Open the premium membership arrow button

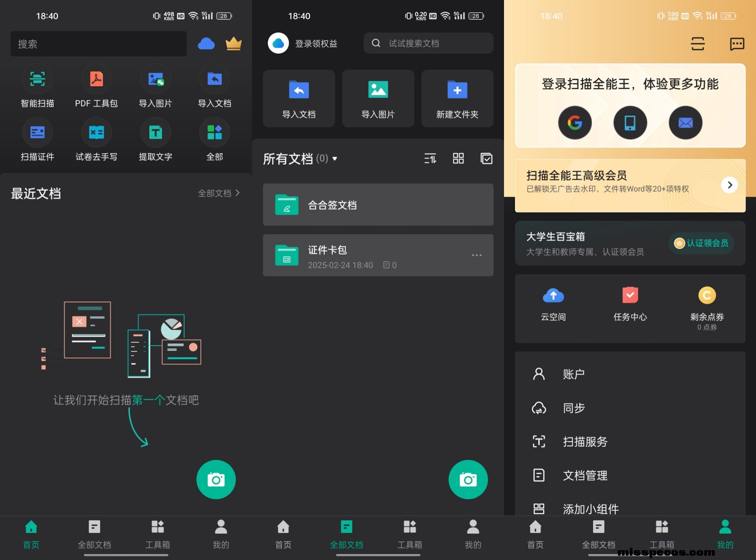tap(730, 185)
